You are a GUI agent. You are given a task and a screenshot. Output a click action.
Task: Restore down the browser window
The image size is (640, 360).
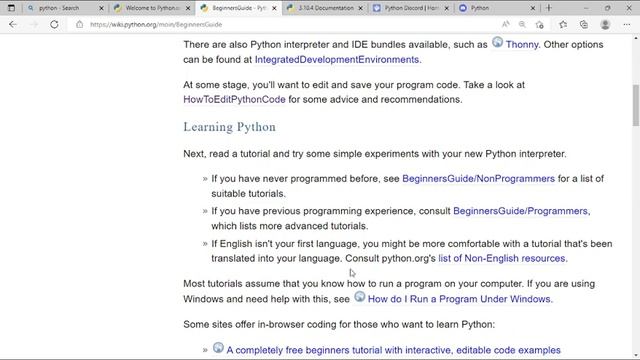pos(607,8)
